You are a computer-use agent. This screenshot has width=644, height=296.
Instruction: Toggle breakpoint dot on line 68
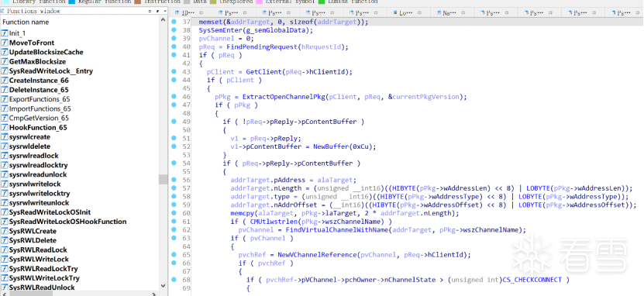[x=174, y=279]
